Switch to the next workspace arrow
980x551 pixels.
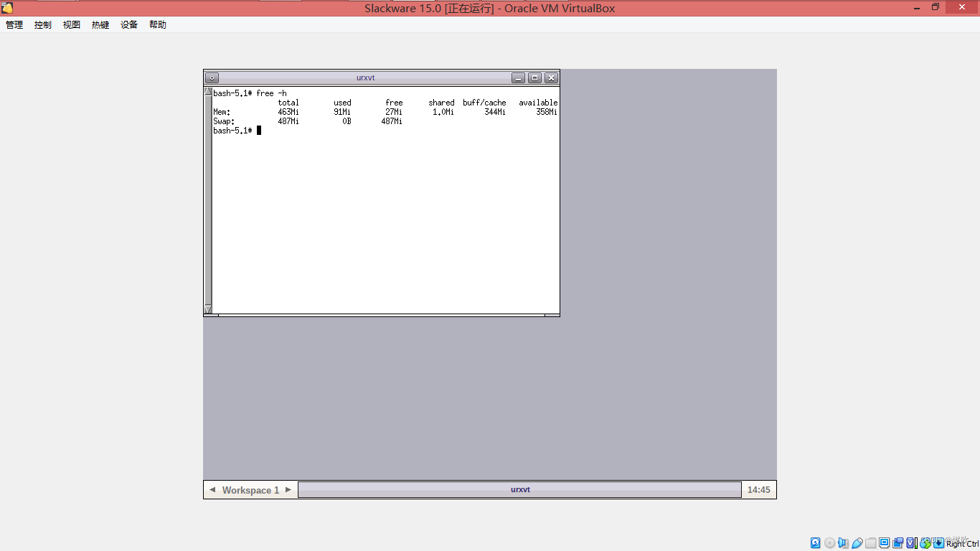click(288, 490)
